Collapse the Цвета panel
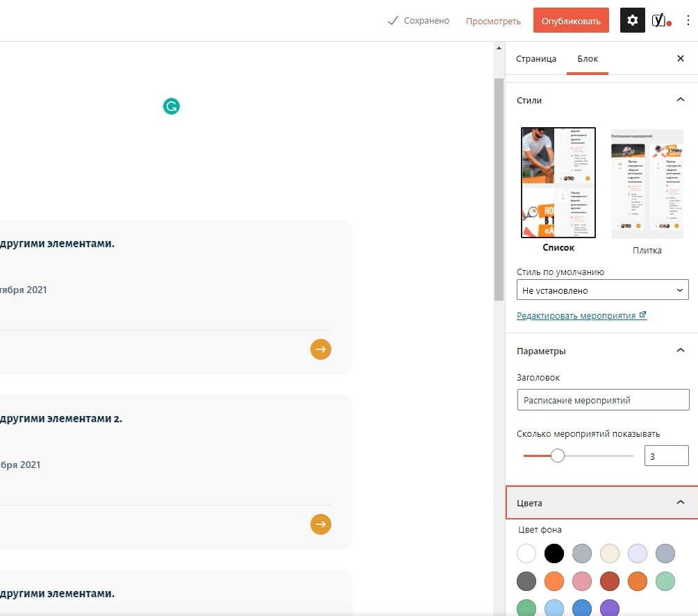The image size is (698, 616). (x=680, y=503)
